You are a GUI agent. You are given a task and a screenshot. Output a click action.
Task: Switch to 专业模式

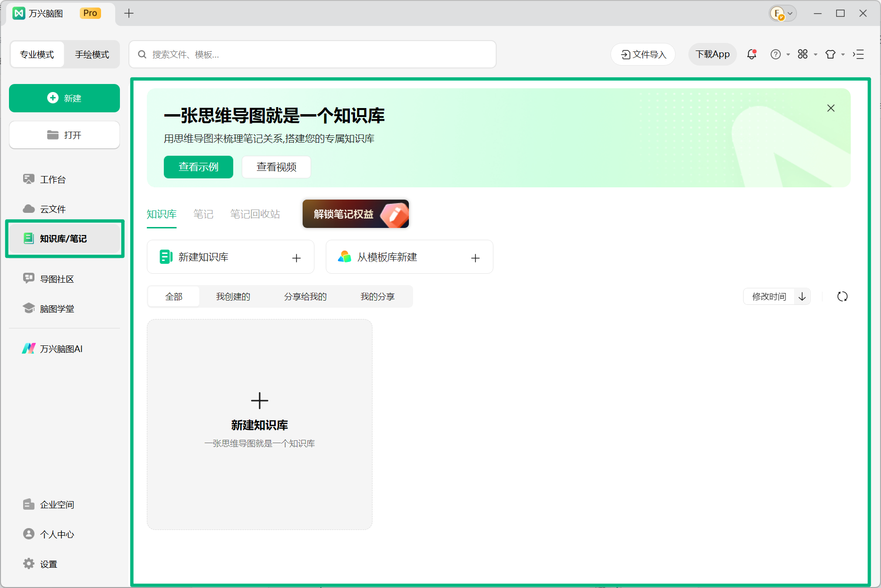tap(37, 54)
